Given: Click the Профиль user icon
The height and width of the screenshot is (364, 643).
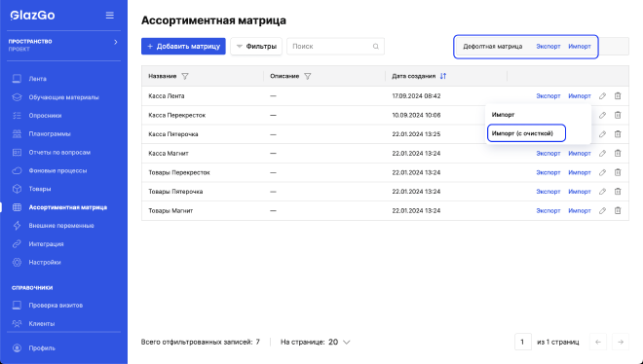Looking at the screenshot, I should pyautogui.click(x=17, y=348).
